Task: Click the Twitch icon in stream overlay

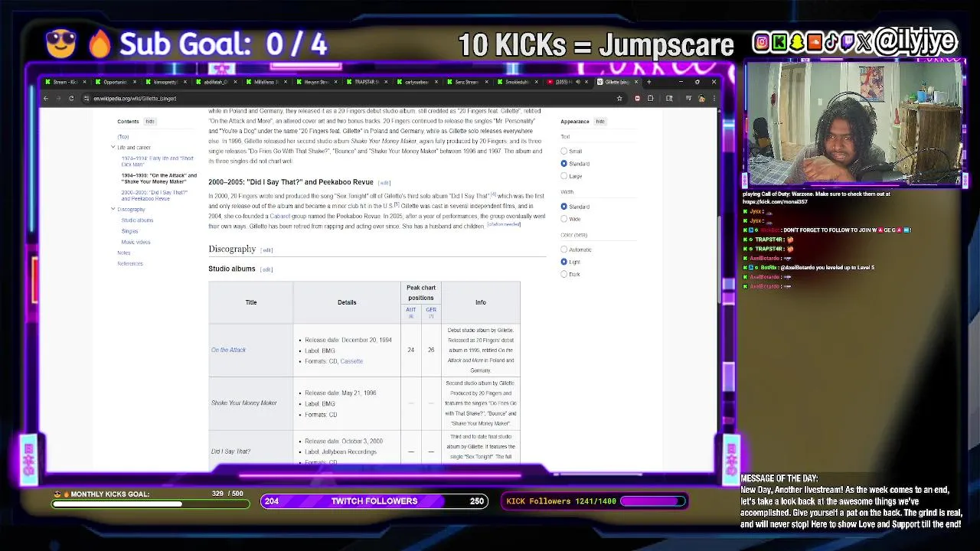Action: 848,43
